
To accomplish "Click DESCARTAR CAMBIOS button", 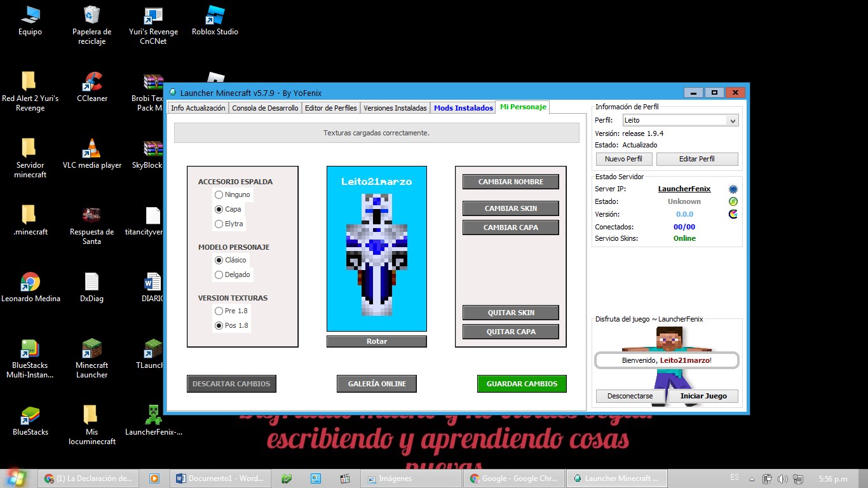I will click(231, 384).
